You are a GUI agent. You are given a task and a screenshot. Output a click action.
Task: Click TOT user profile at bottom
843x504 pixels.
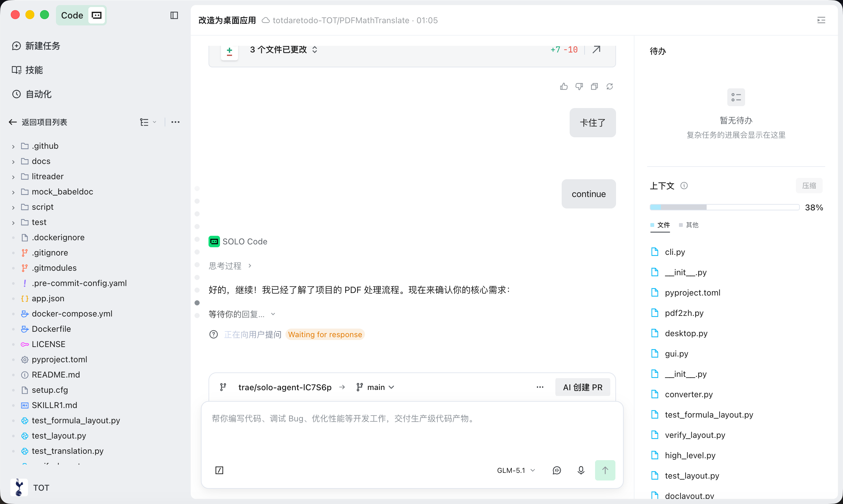click(x=30, y=487)
